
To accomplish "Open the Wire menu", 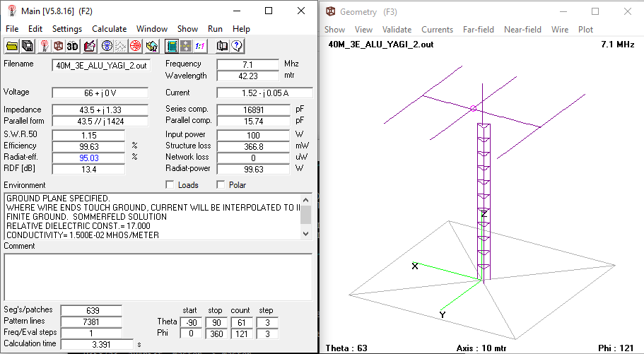I will pos(560,30).
